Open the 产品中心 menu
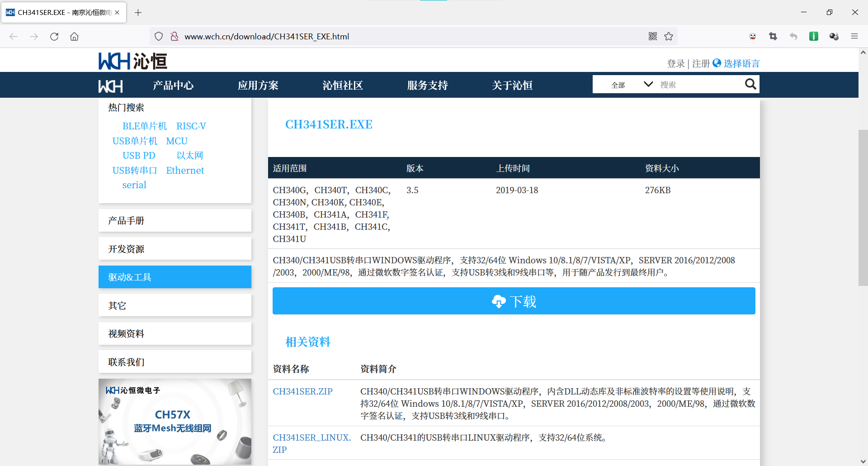 pyautogui.click(x=173, y=85)
